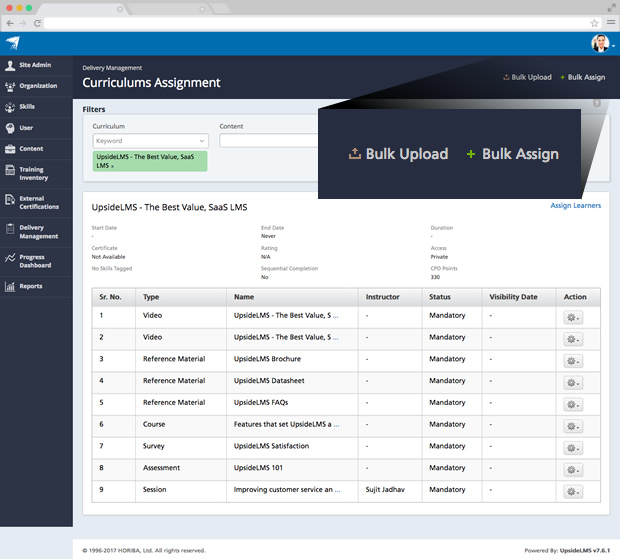The image size is (620, 559).
Task: Click the Reports bar chart icon
Action: click(x=10, y=287)
